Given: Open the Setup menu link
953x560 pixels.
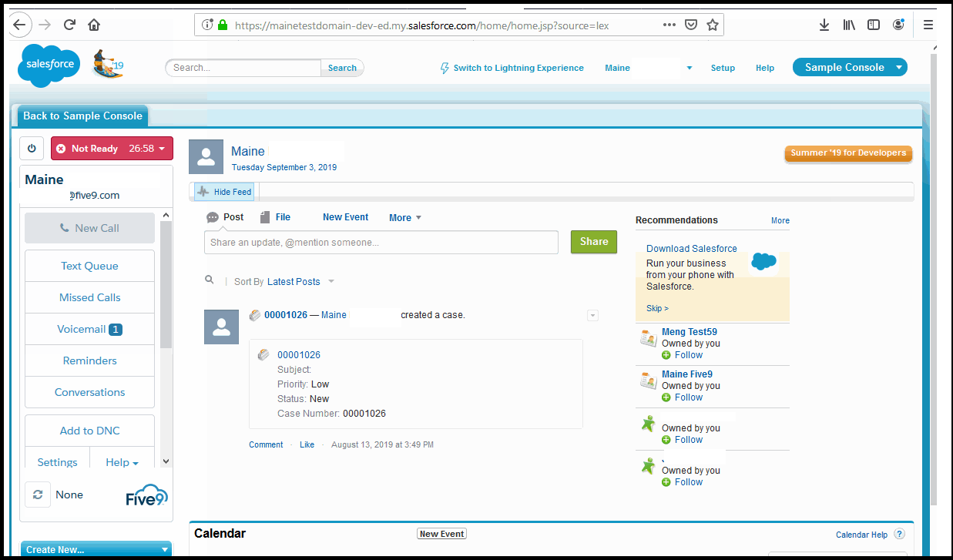Looking at the screenshot, I should pyautogui.click(x=723, y=68).
